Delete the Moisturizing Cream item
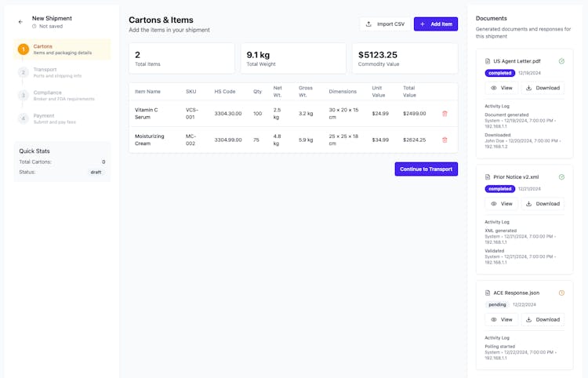Viewport: 588px width, 378px height. tap(445, 140)
